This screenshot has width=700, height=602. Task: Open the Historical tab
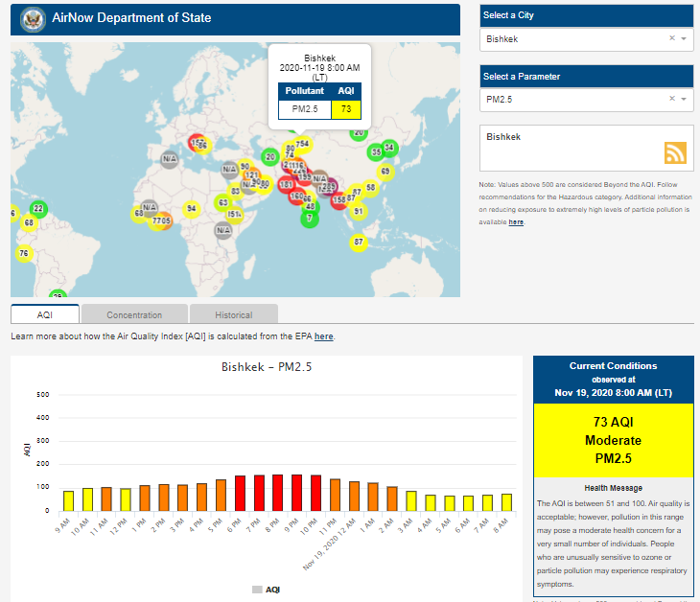234,314
